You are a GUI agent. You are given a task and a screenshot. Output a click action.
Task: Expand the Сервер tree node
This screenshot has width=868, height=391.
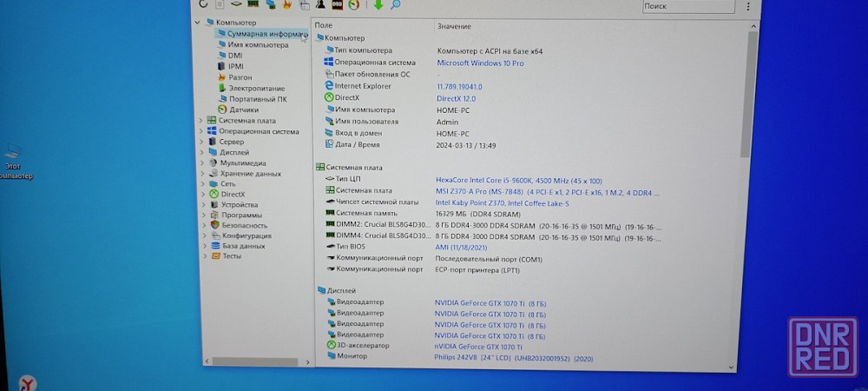click(201, 142)
